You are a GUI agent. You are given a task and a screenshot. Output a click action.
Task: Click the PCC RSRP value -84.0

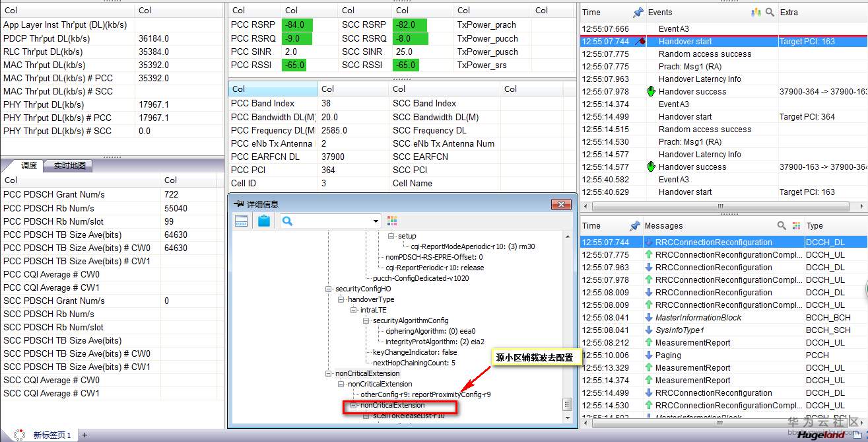[297, 25]
